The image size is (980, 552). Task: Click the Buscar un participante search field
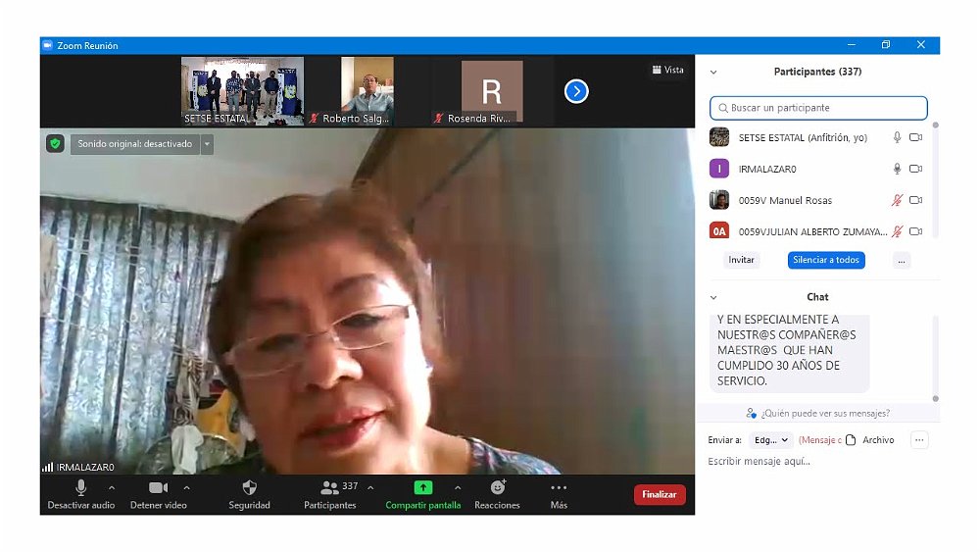coord(818,108)
